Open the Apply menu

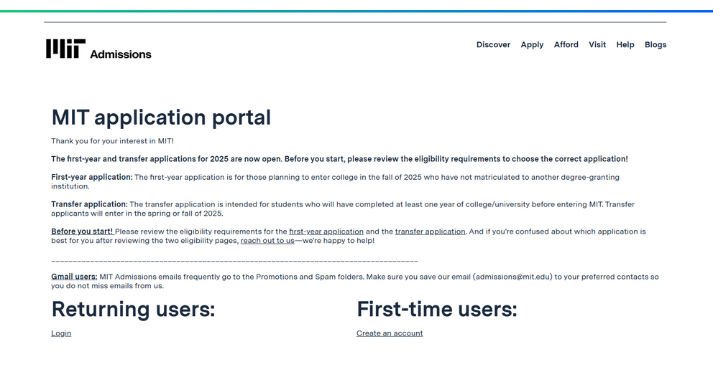coord(532,45)
